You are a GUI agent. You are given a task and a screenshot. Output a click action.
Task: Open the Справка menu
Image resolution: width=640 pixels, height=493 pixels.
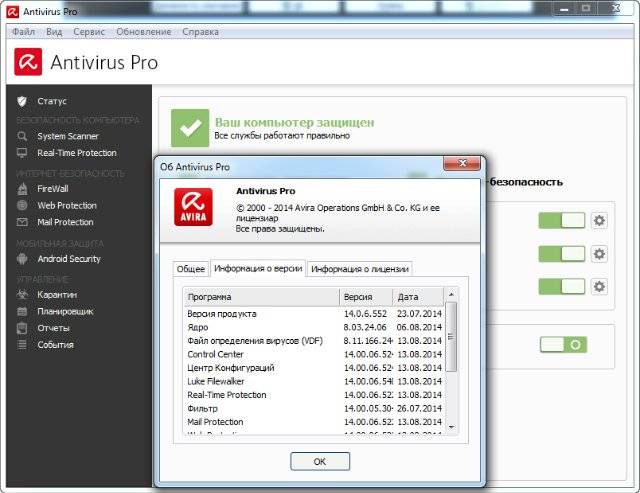point(200,32)
